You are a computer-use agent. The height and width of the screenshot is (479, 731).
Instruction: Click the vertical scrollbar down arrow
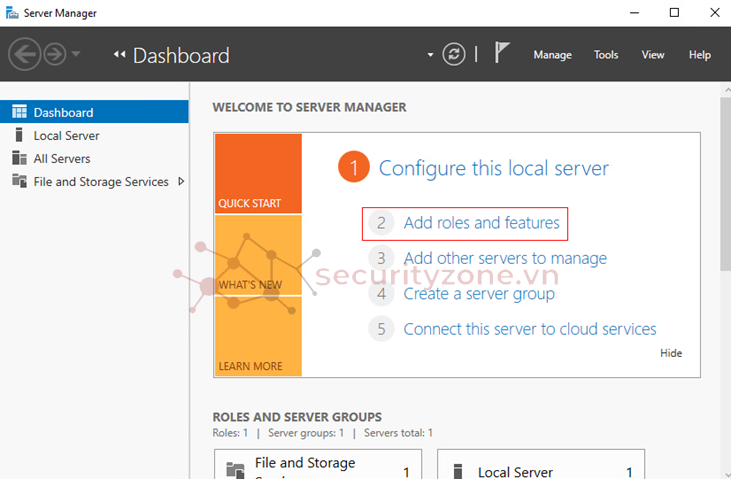click(724, 472)
